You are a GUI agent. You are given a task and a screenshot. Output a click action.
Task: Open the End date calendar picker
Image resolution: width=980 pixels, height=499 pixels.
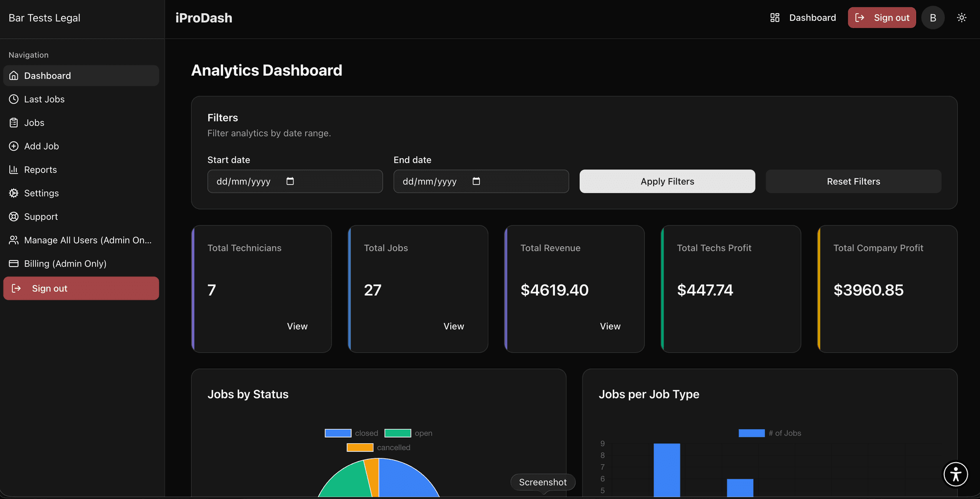pyautogui.click(x=476, y=181)
